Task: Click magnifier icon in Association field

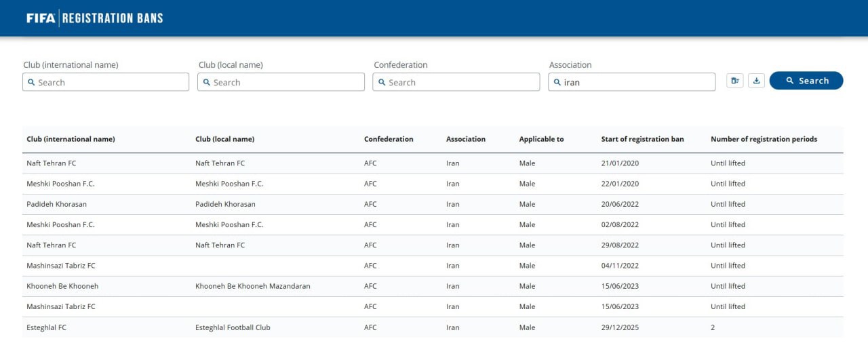Action: coord(557,82)
